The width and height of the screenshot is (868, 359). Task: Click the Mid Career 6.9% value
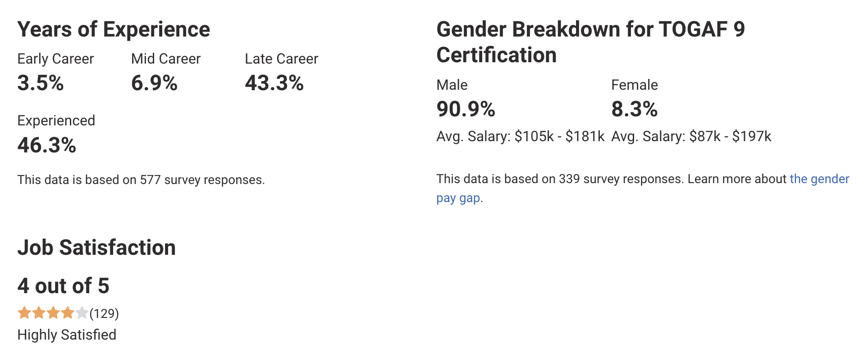point(154,83)
